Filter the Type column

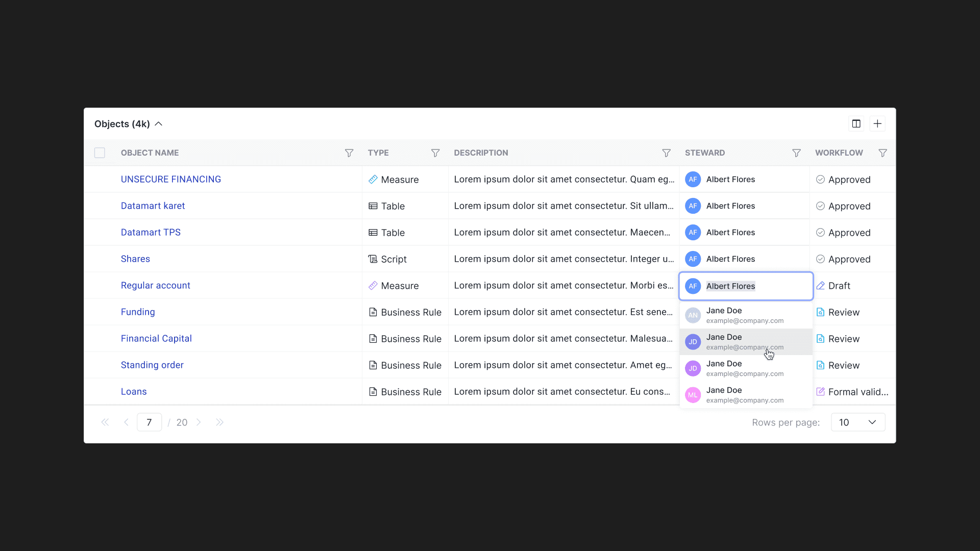point(435,153)
